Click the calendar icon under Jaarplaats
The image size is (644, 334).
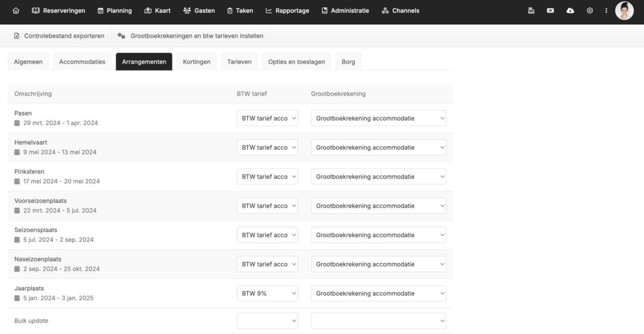tap(17, 298)
